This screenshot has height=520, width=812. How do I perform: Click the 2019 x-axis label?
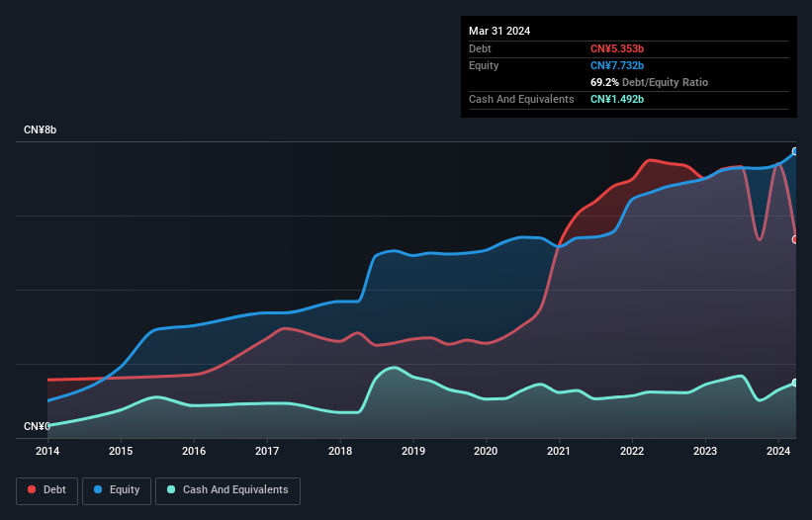tap(413, 451)
